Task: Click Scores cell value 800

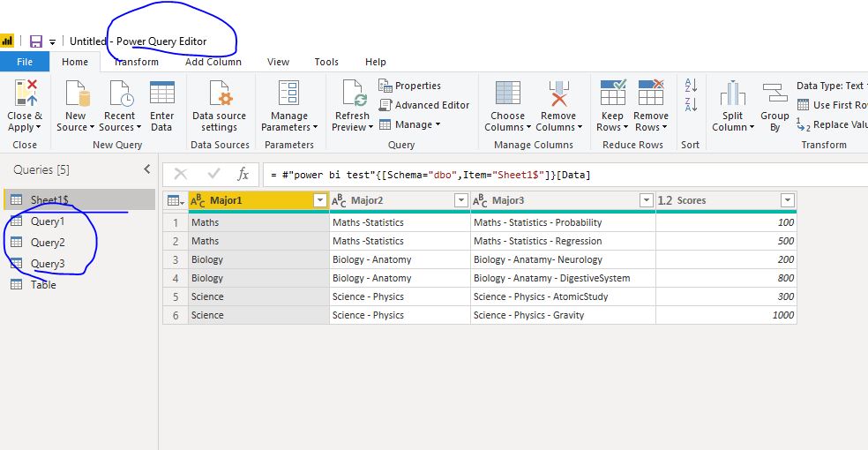Action: pos(726,278)
